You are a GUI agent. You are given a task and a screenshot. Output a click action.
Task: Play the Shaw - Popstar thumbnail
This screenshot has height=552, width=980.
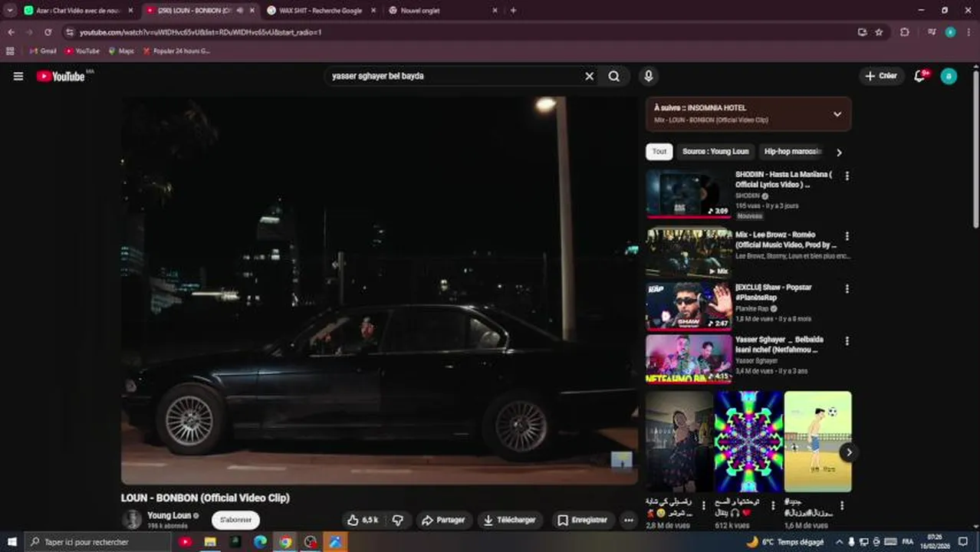click(x=689, y=306)
